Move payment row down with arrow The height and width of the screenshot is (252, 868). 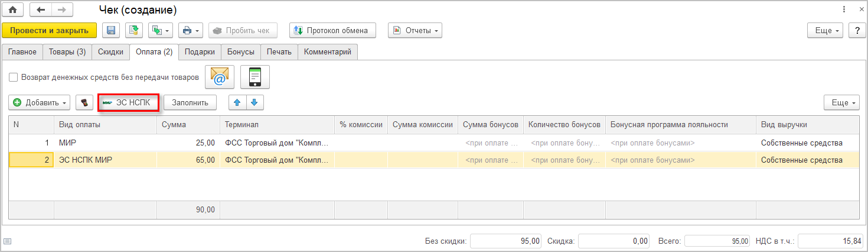tap(254, 102)
